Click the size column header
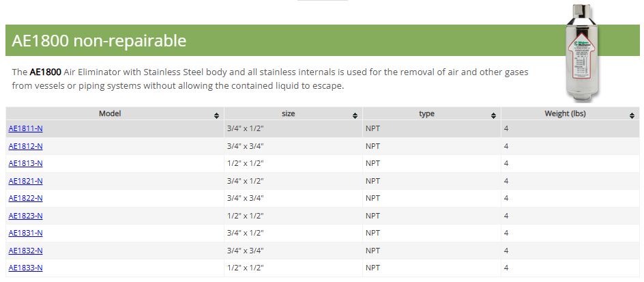 pyautogui.click(x=288, y=114)
